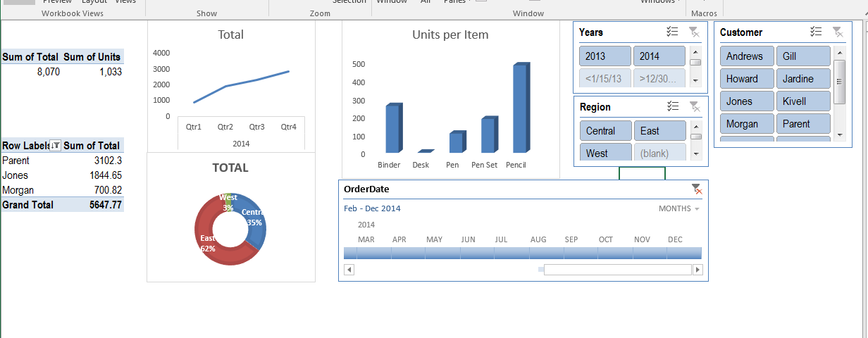Clear the OrderDate timeline filter
868x338 pixels.
pyautogui.click(x=696, y=189)
